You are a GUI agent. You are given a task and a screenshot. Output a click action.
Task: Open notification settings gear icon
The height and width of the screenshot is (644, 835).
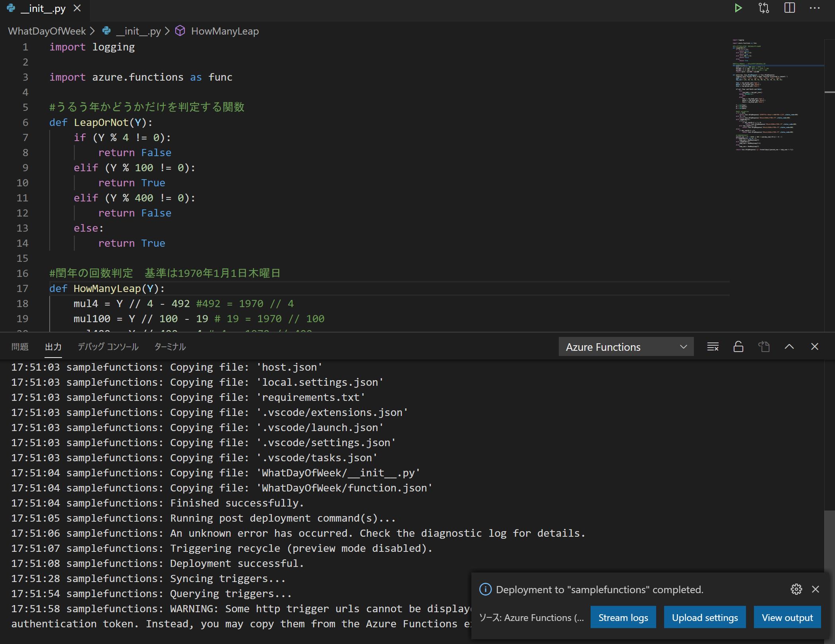click(796, 589)
